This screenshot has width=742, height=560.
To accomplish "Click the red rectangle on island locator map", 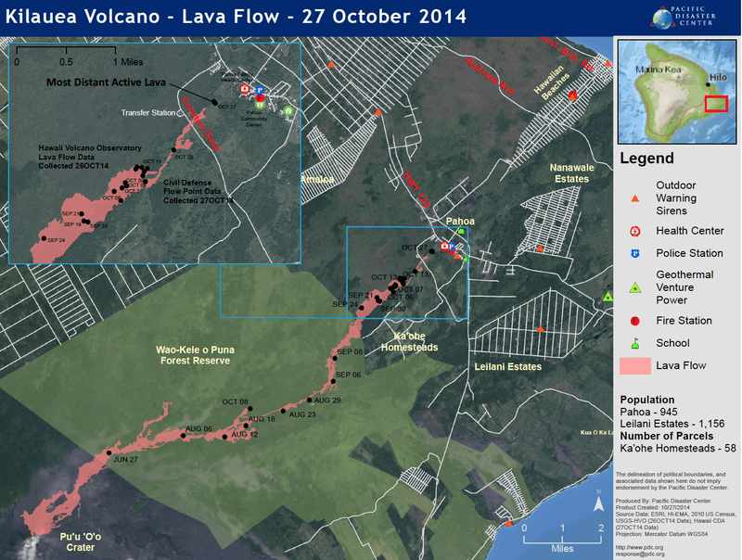I will coord(717,103).
